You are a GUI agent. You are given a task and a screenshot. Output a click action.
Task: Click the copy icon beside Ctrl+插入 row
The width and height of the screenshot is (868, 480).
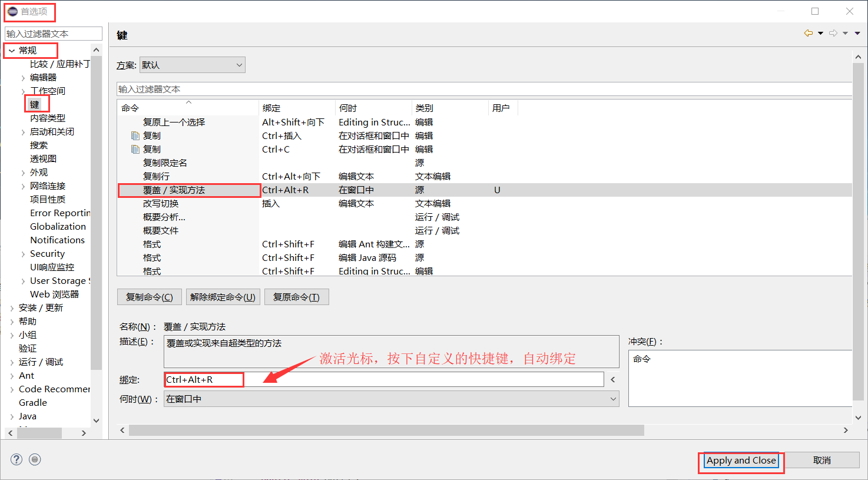click(x=135, y=136)
